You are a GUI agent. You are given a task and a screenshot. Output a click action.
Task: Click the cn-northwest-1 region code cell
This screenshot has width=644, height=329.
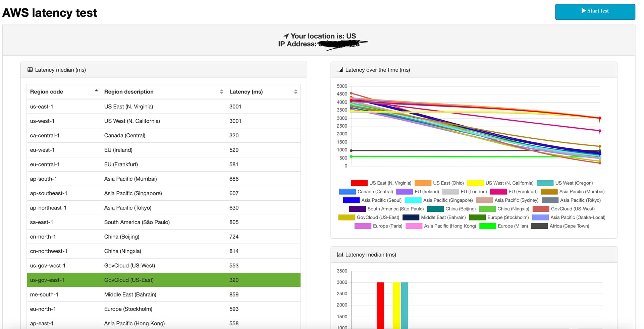click(x=64, y=251)
